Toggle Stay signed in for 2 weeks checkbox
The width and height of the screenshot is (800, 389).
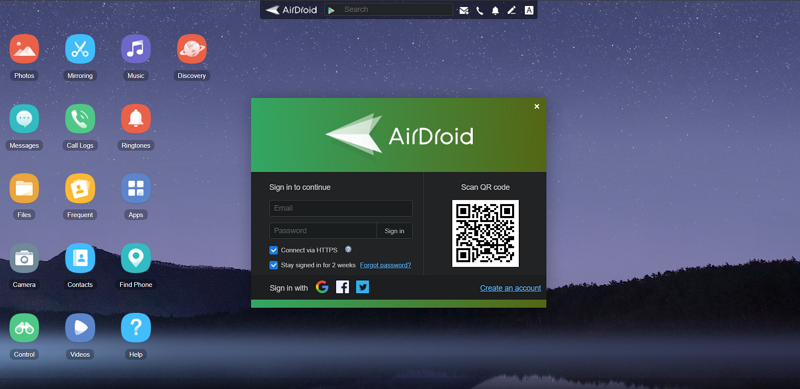pyautogui.click(x=273, y=265)
